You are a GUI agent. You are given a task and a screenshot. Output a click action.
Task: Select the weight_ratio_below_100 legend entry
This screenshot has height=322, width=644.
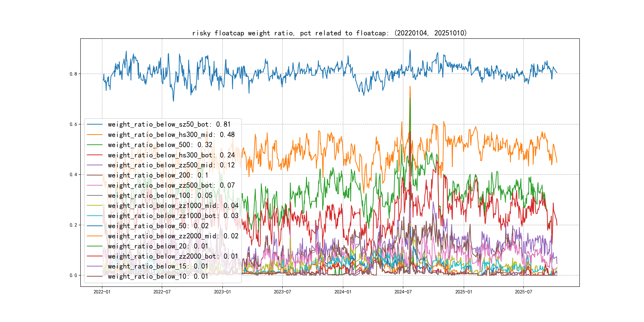pyautogui.click(x=160, y=196)
